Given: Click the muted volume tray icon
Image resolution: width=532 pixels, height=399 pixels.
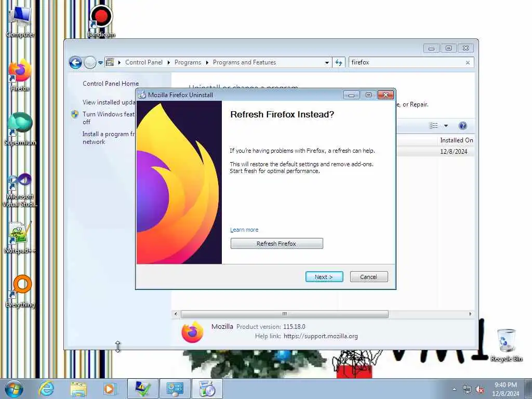Looking at the screenshot, I should [480, 390].
